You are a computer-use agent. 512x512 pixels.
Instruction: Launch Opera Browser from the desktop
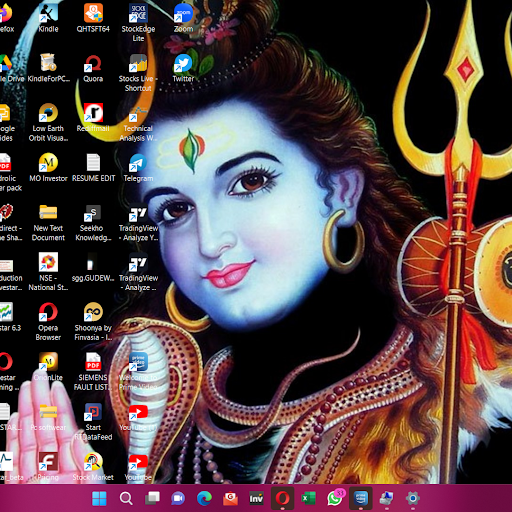pyautogui.click(x=48, y=322)
